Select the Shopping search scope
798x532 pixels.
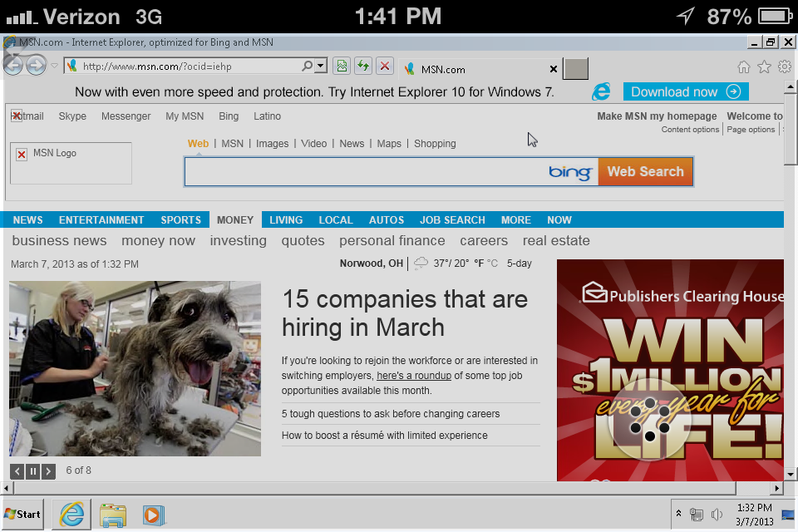point(435,144)
